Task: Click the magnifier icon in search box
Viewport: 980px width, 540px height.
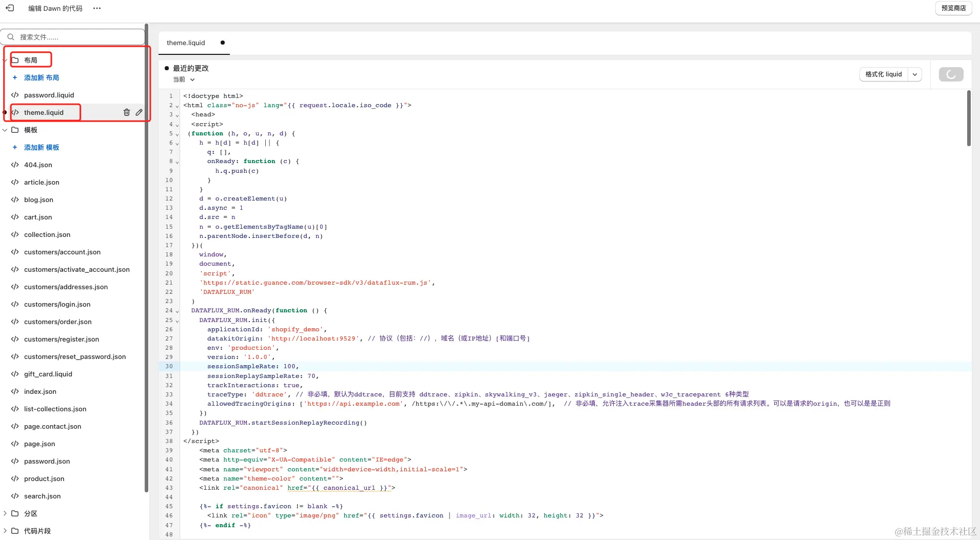Action: point(10,37)
